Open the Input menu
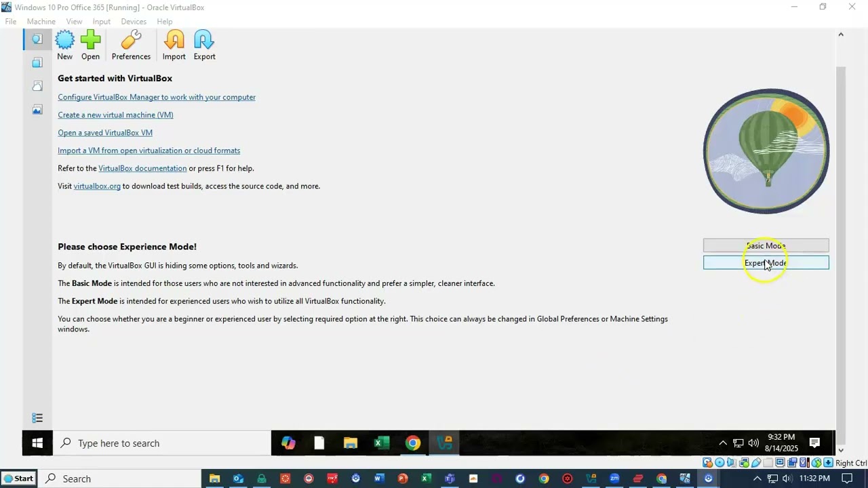 102,22
